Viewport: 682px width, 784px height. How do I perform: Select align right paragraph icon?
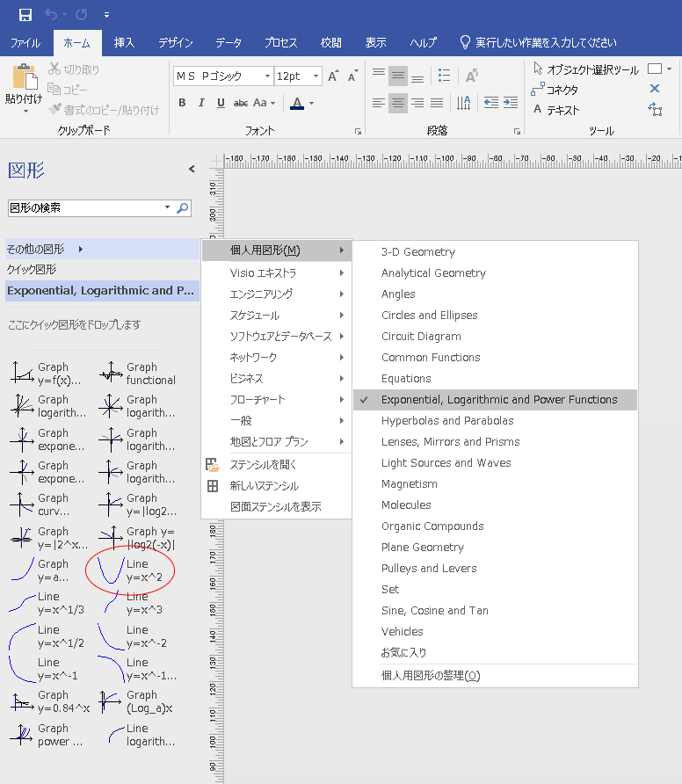pyautogui.click(x=417, y=103)
